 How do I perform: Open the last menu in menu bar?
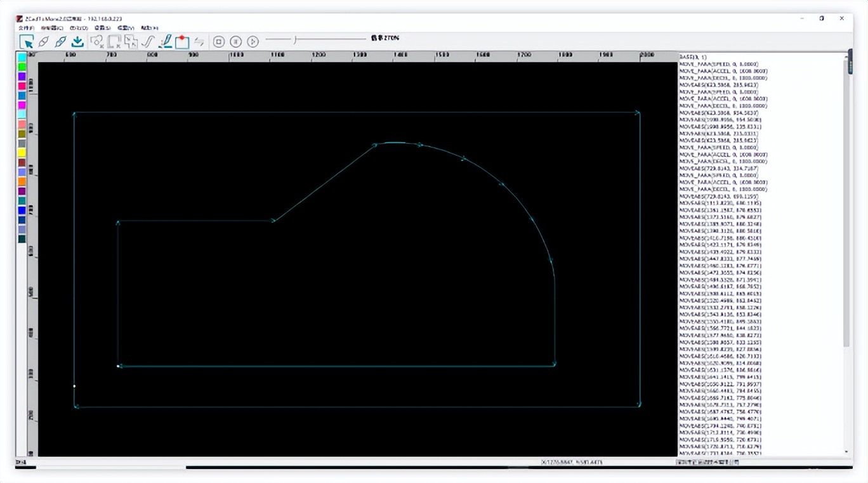tap(149, 28)
